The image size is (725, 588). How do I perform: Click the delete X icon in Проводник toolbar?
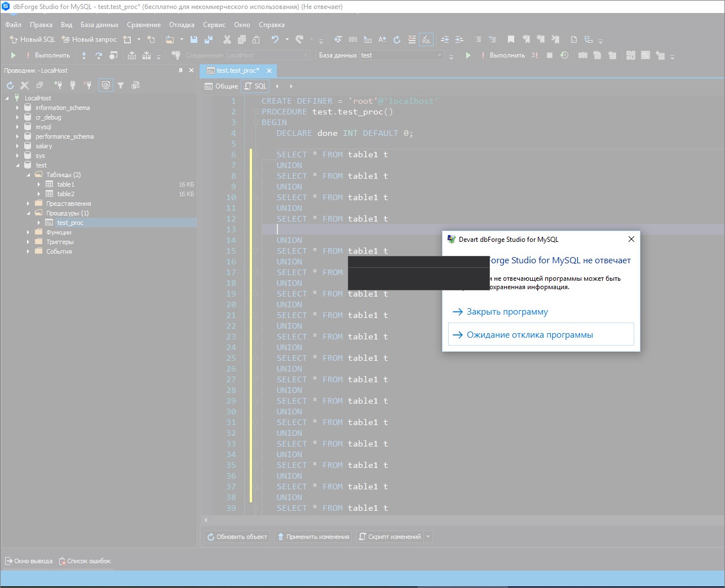click(25, 85)
